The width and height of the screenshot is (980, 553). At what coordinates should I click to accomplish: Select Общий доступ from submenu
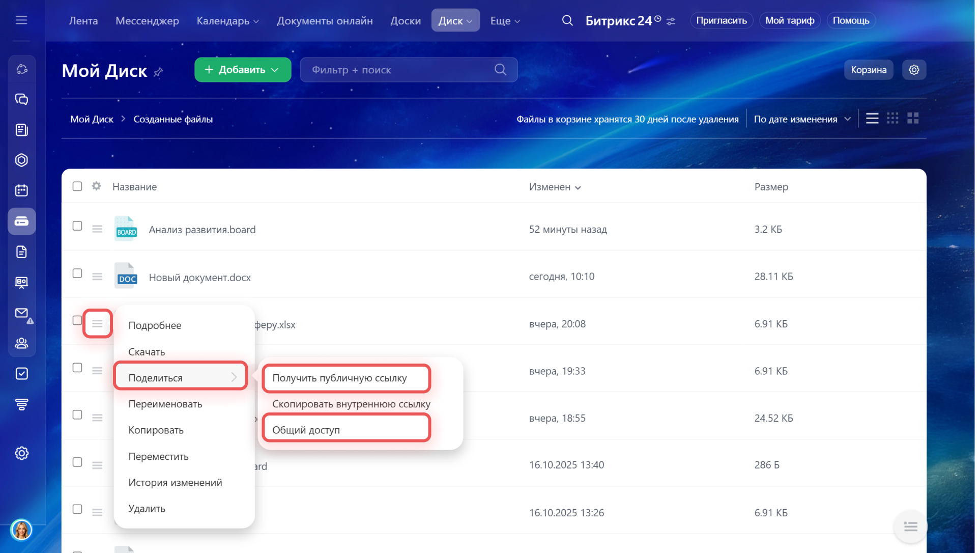[x=306, y=430]
